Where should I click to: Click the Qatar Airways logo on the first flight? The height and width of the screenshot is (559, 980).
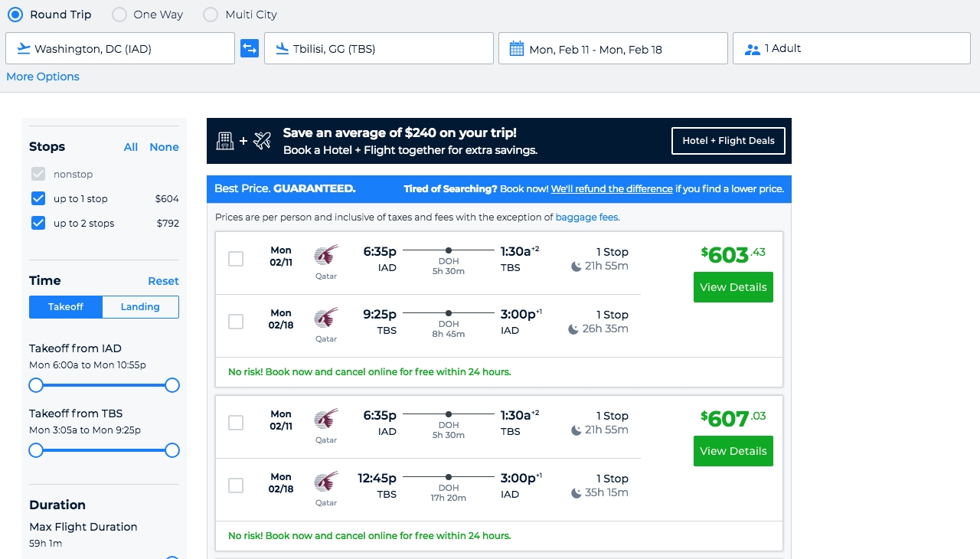[x=326, y=256]
